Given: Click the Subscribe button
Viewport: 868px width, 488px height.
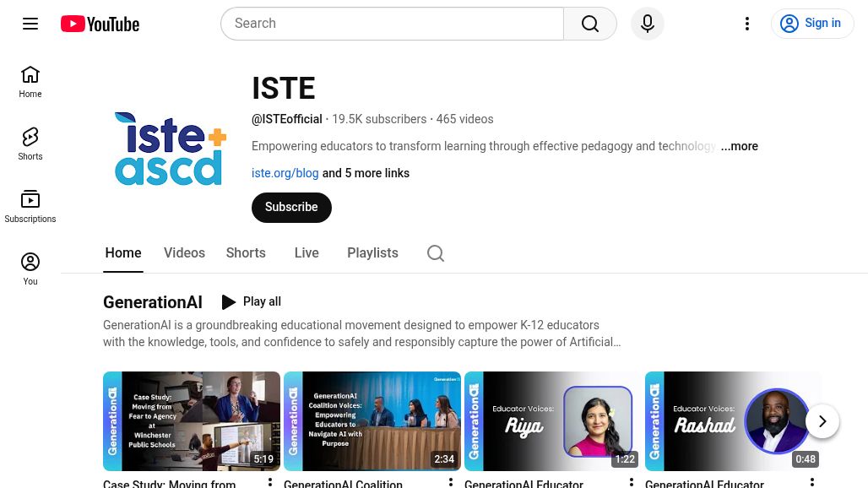Looking at the screenshot, I should point(291,207).
